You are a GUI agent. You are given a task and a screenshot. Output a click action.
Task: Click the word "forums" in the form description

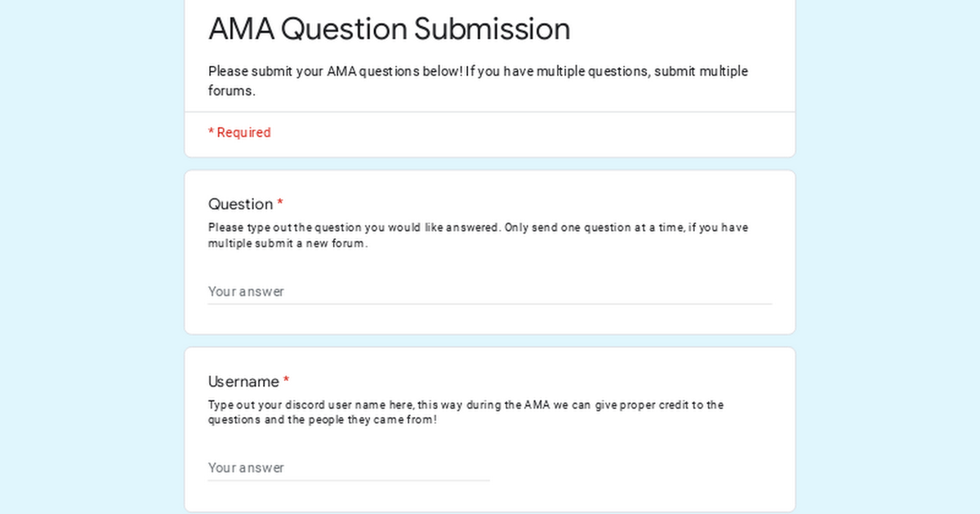[x=229, y=91]
